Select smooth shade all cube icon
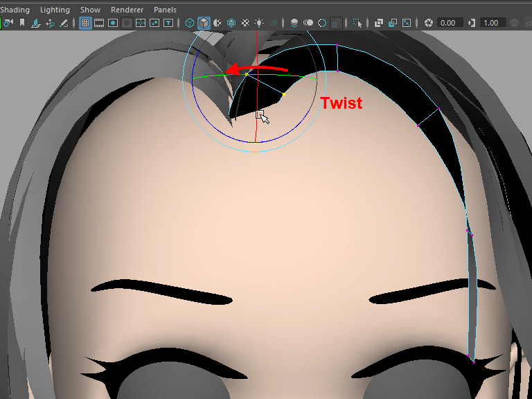This screenshot has width=532, height=399. (x=203, y=23)
